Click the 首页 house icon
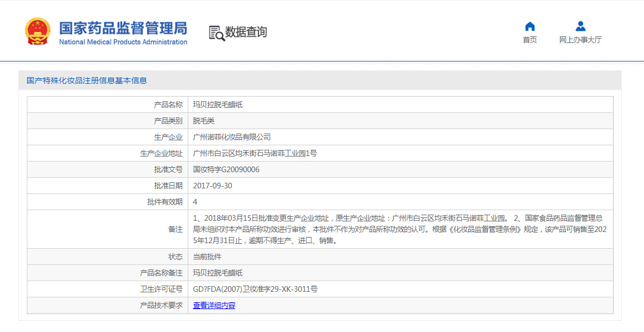 [530, 26]
